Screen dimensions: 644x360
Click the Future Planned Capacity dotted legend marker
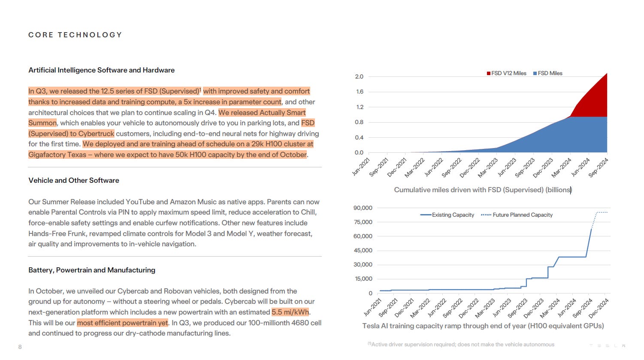click(486, 215)
